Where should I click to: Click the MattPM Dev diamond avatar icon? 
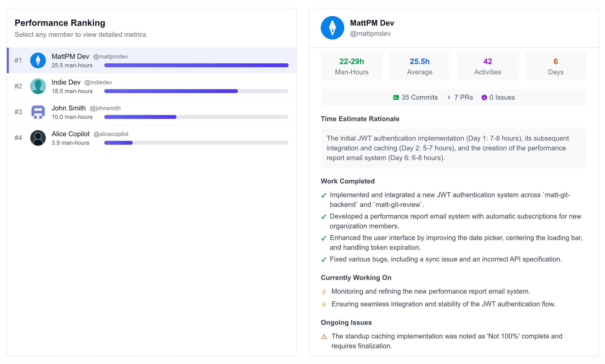(38, 60)
